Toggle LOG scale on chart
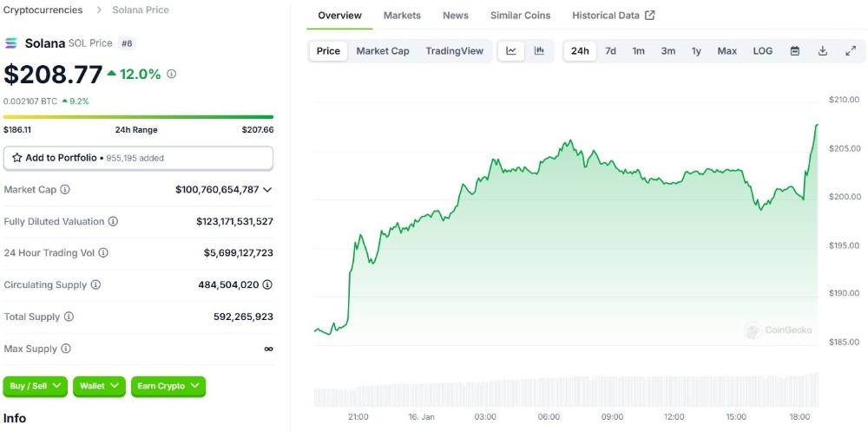Image resolution: width=868 pixels, height=431 pixels. coord(762,51)
